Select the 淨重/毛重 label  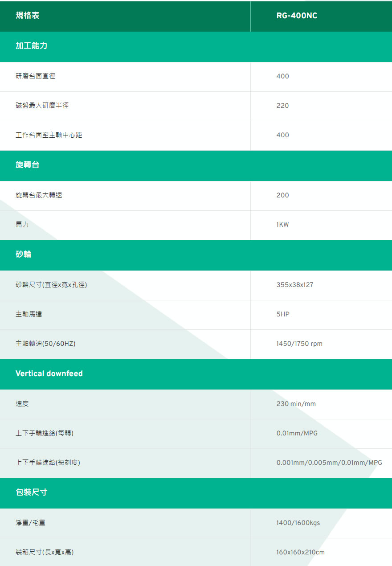coord(31,523)
